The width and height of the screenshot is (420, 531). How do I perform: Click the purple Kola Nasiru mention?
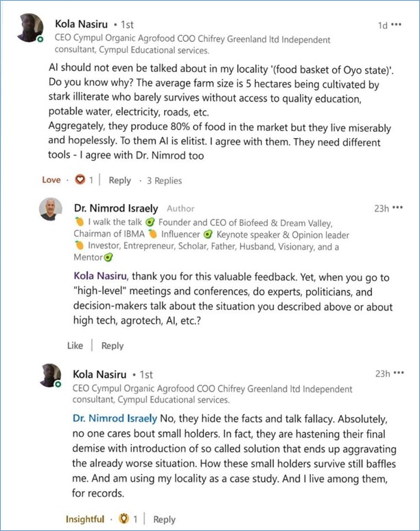[101, 277]
